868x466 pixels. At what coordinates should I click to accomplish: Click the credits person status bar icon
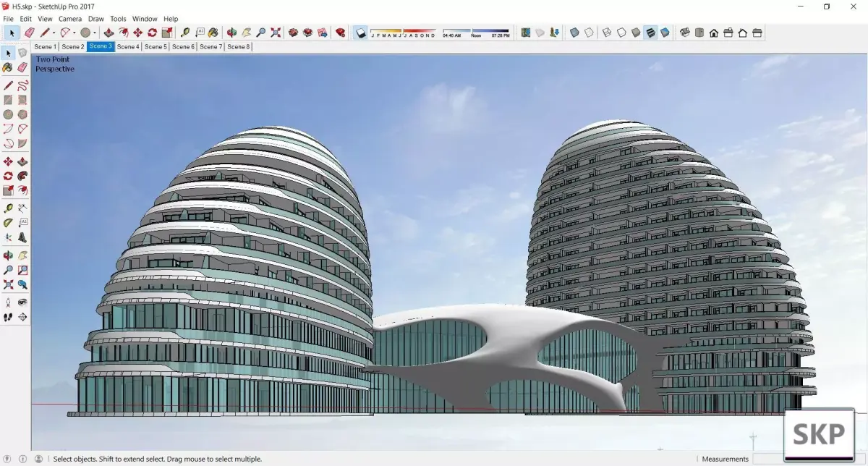click(x=24, y=459)
